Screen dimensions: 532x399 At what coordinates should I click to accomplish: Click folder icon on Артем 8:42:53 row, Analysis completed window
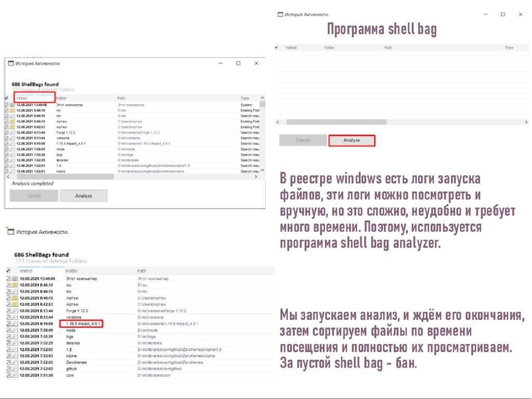(x=12, y=127)
